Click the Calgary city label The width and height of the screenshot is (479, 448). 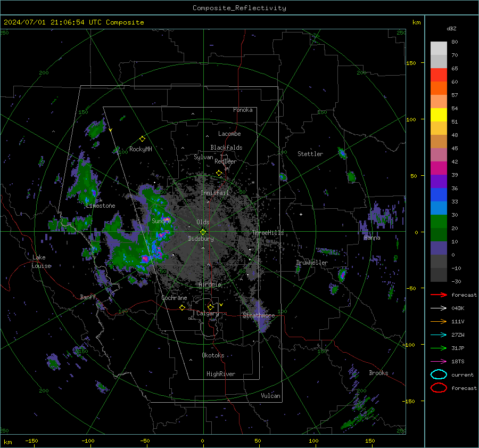[208, 313]
